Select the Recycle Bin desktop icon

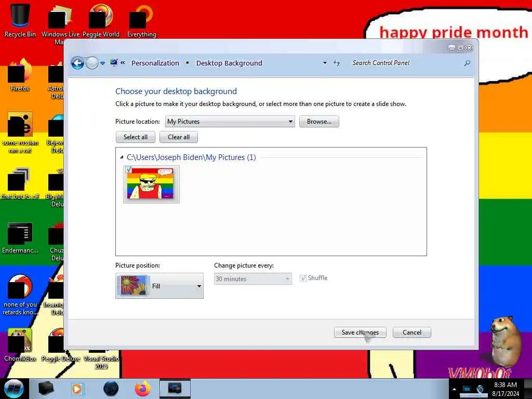coord(20,20)
